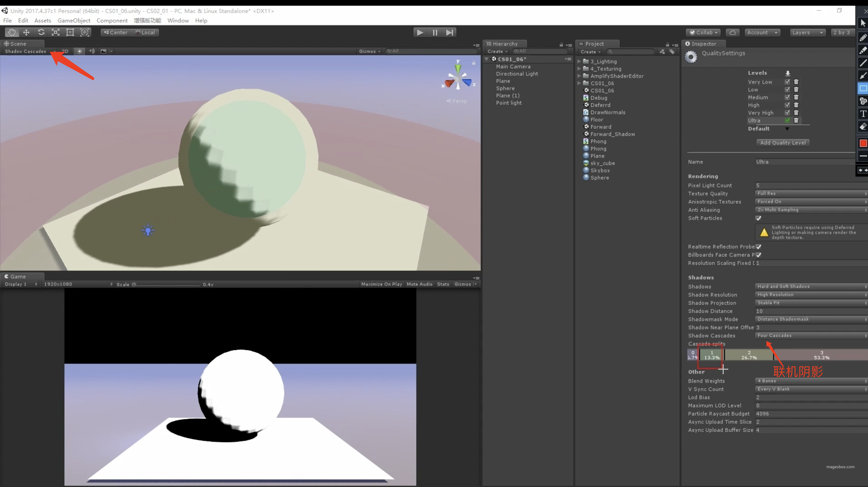This screenshot has height=487, width=868.
Task: Toggle the Soft Particles checkbox
Action: 759,218
